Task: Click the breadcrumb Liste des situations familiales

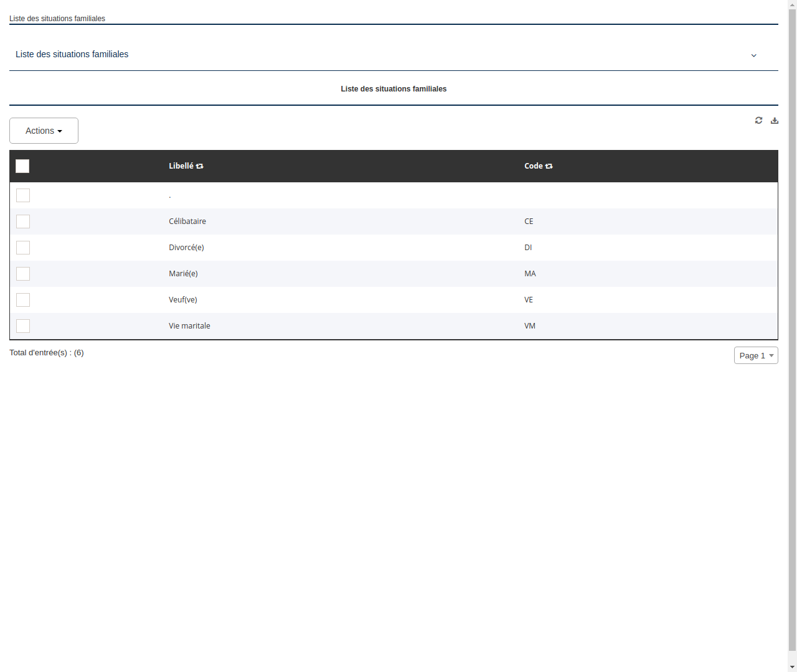Action: (x=57, y=18)
